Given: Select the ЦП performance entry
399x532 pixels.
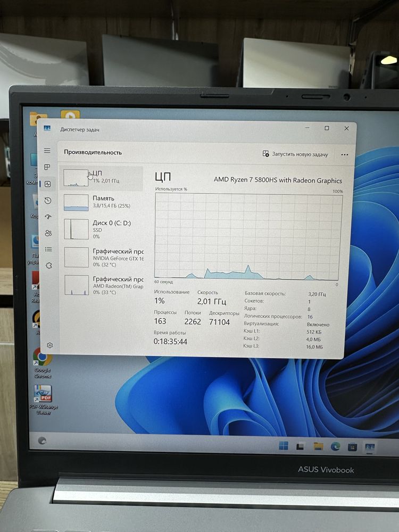Looking at the screenshot, I should (x=102, y=178).
